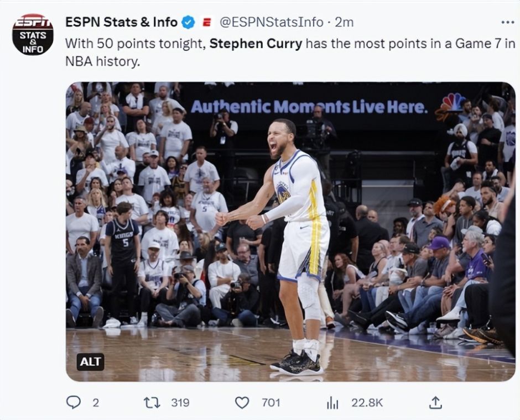The width and height of the screenshot is (520, 420).
Task: Open the view analytics bar chart icon
Action: [332, 403]
